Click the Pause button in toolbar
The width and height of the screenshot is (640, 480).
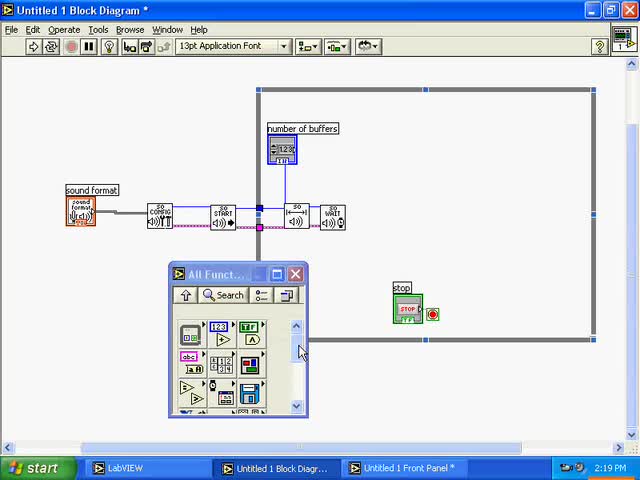tap(89, 47)
